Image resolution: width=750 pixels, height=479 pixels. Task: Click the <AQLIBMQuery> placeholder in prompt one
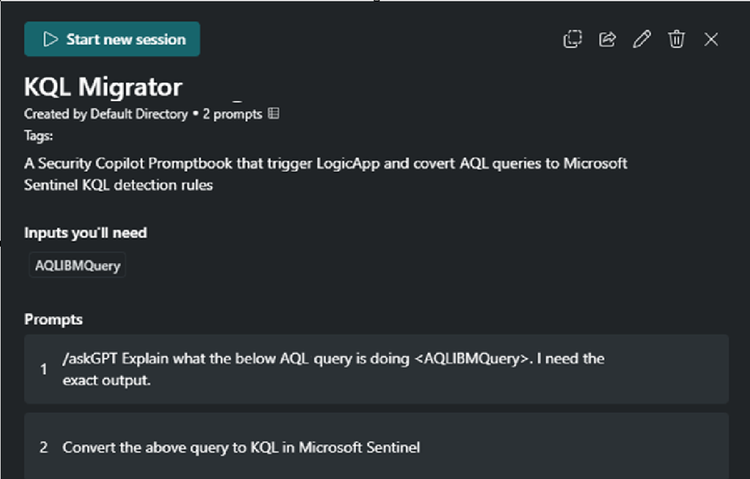point(471,358)
